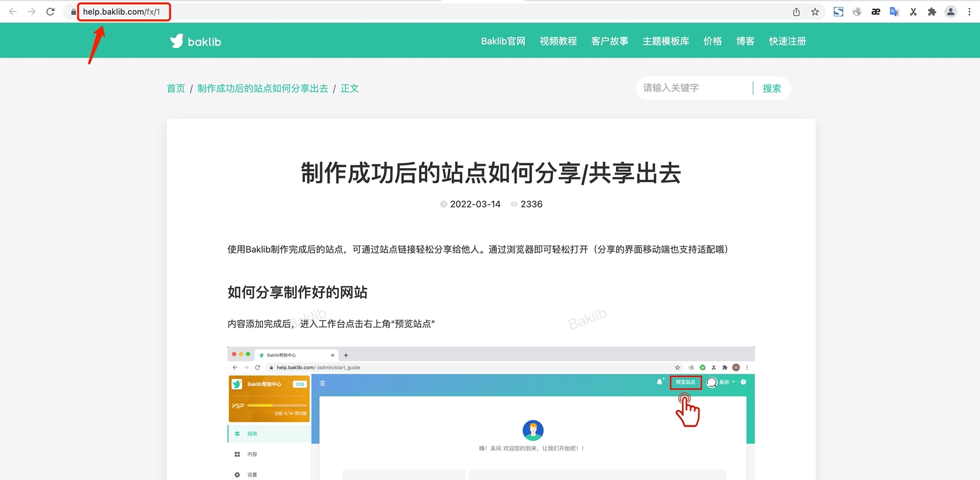Open the share page icon in the address bar
Image resolution: width=980 pixels, height=480 pixels.
796,12
